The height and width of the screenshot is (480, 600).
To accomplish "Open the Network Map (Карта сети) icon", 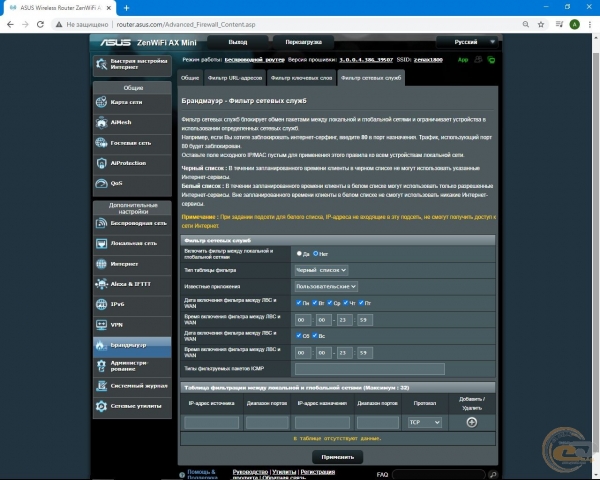I will pos(101,102).
